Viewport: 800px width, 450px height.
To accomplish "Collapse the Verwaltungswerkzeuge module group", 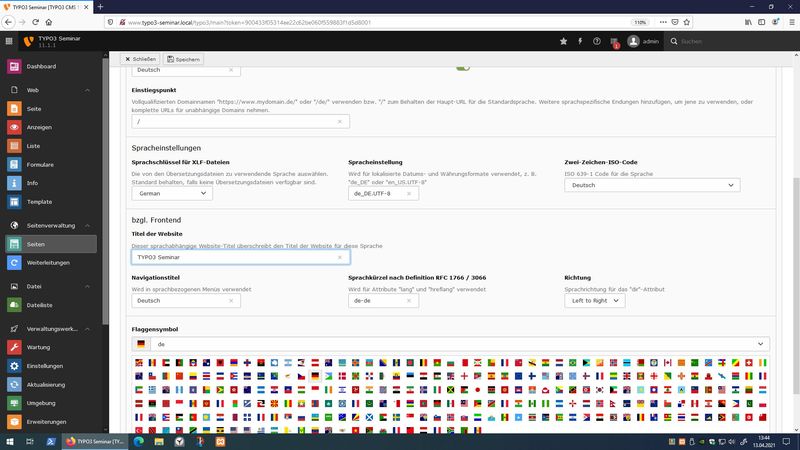I will pos(87,329).
